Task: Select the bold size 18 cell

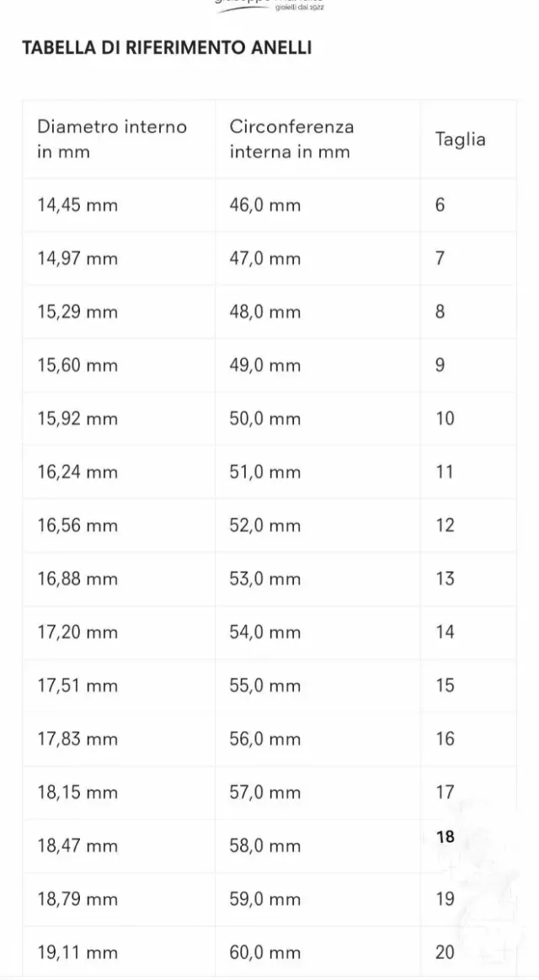Action: click(x=446, y=837)
